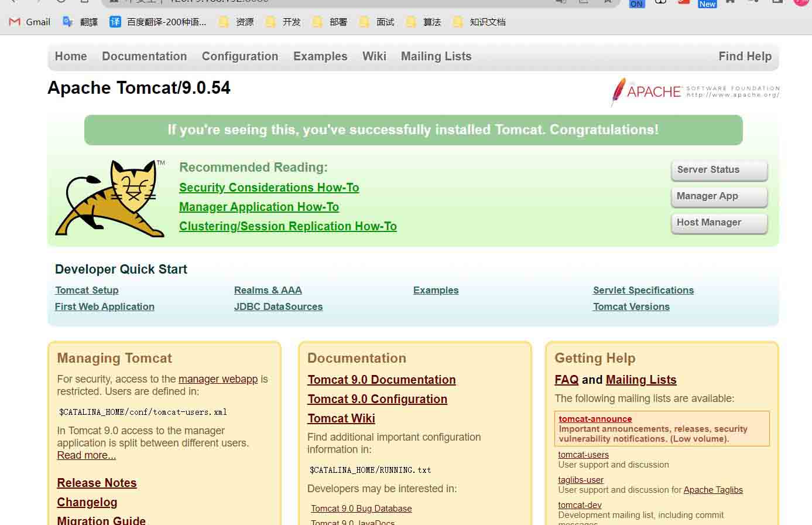
Task: Open the 百度翻译 bookmark
Action: click(x=158, y=22)
